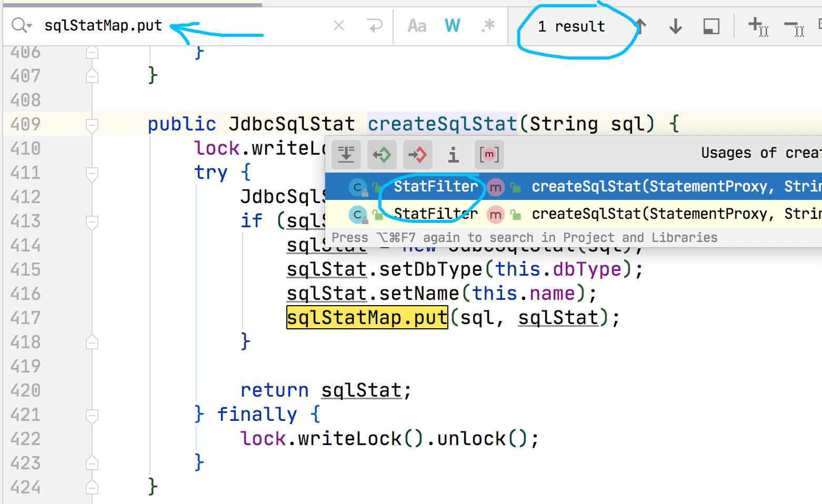Click line number 409 in gutter
This screenshot has height=504, width=822.
point(25,124)
